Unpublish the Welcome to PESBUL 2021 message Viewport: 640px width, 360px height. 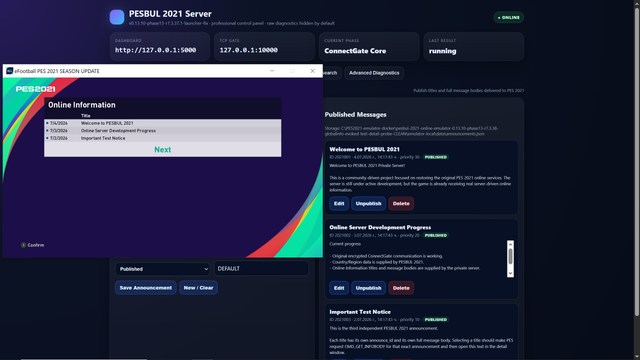368,203
